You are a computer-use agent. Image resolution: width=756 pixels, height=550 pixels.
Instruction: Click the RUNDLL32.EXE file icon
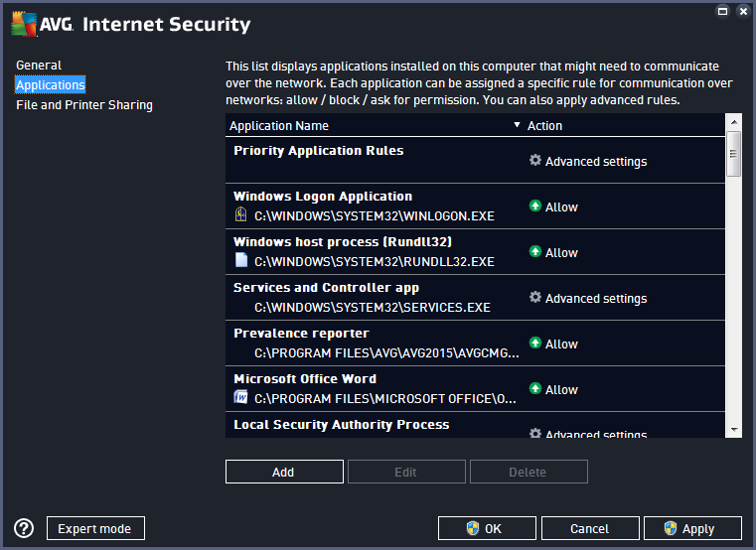241,260
